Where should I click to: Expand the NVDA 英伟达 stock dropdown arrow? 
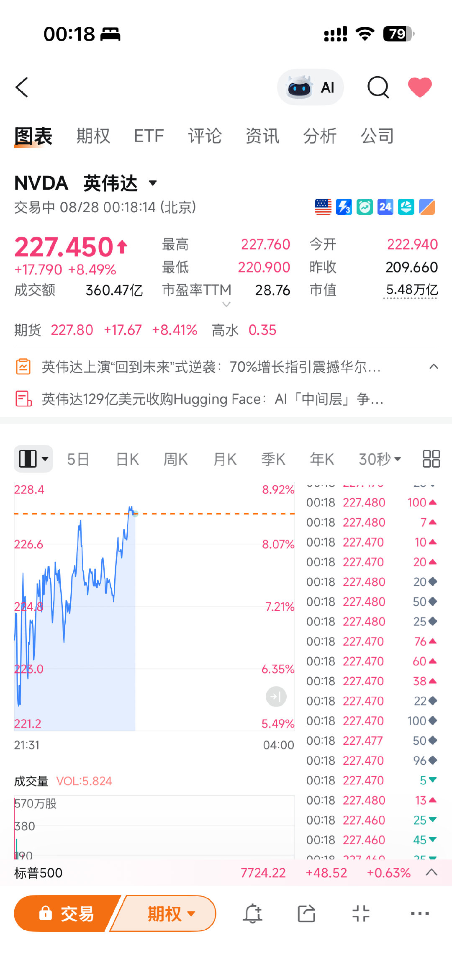point(153,183)
